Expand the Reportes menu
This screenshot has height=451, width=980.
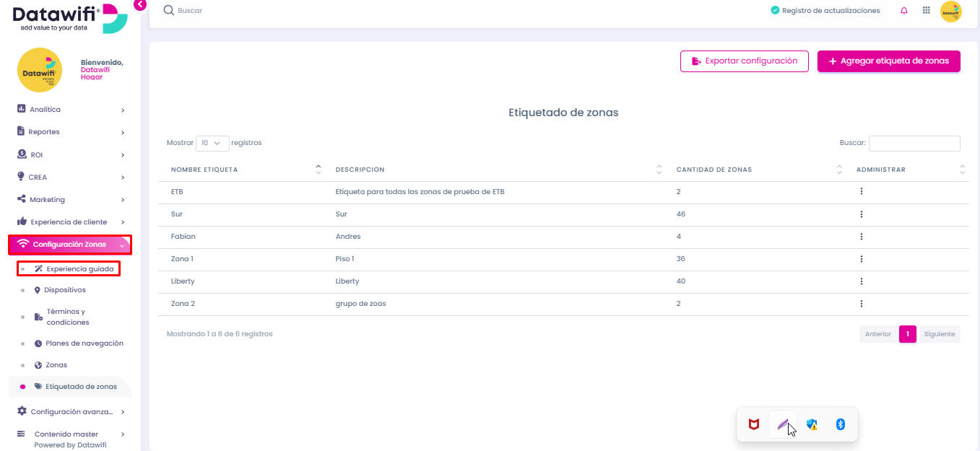71,132
